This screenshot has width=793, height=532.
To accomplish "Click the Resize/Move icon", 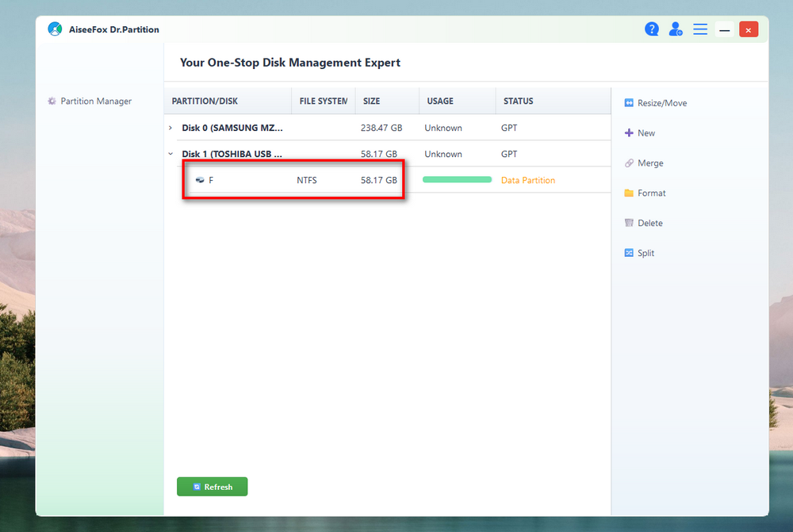I will (x=629, y=103).
